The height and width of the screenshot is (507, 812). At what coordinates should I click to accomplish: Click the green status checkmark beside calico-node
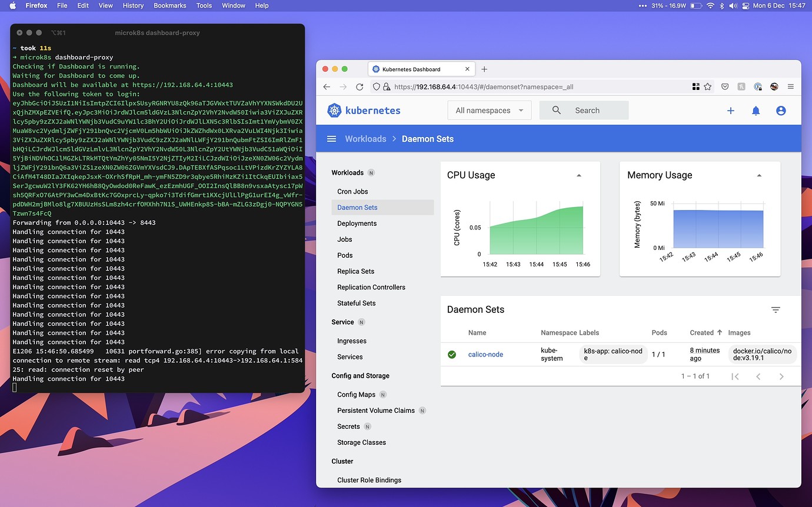click(452, 354)
